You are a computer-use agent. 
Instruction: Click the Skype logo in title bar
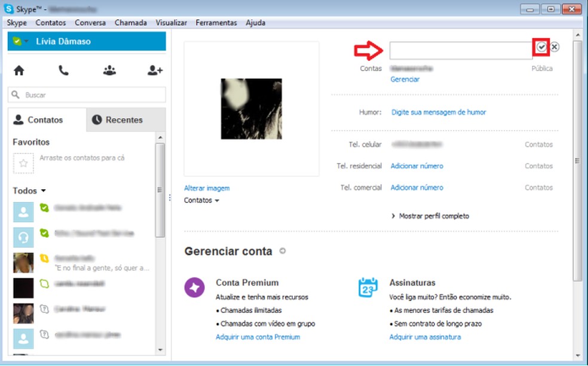coord(8,8)
